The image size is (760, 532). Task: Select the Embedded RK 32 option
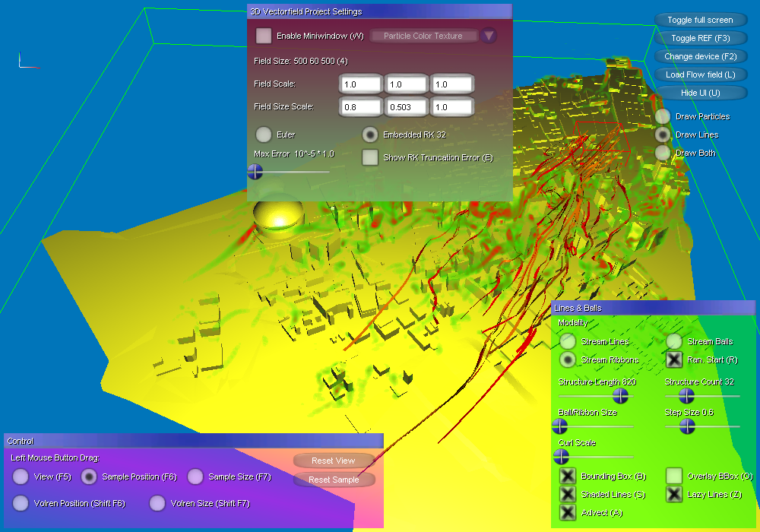click(370, 135)
